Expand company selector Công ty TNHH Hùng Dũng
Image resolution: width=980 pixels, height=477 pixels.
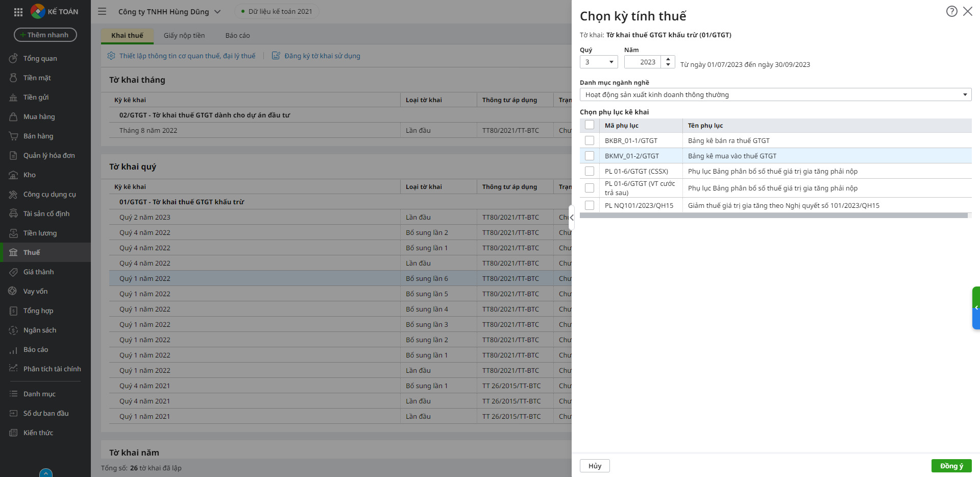pos(169,11)
